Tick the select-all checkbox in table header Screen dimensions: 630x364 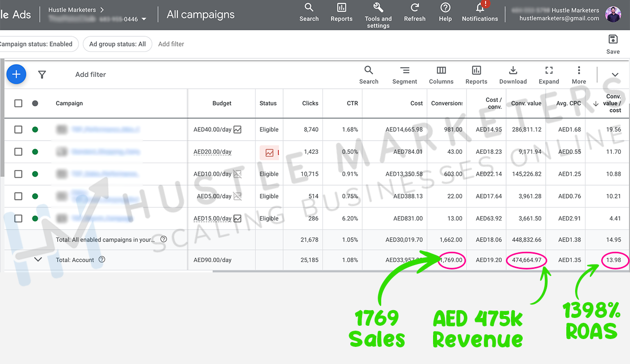pos(18,103)
